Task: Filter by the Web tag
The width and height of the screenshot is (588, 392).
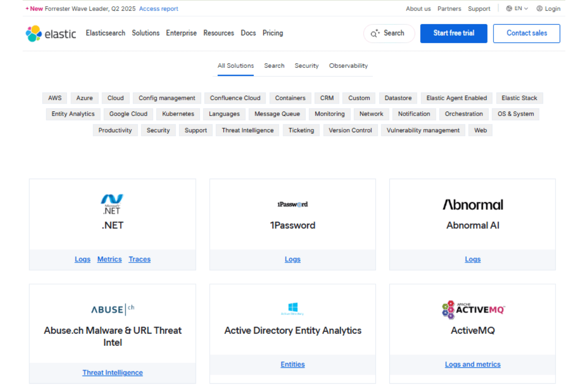Action: point(480,130)
